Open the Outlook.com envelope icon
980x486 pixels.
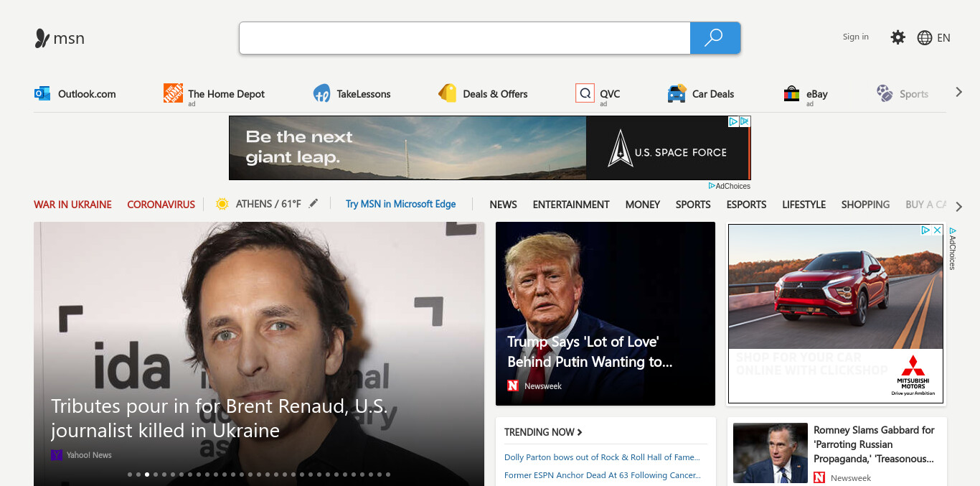tap(42, 93)
